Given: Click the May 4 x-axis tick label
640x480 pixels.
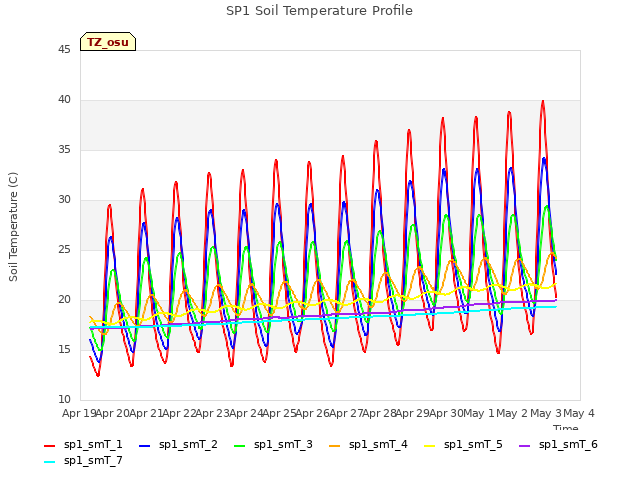Looking at the screenshot, I should (x=579, y=413).
